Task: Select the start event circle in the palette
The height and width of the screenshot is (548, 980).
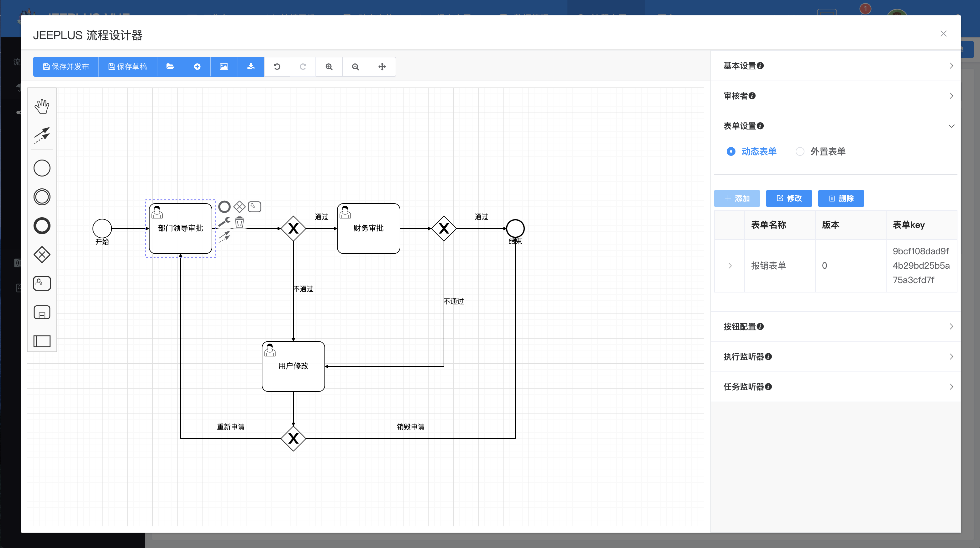Action: 42,168
